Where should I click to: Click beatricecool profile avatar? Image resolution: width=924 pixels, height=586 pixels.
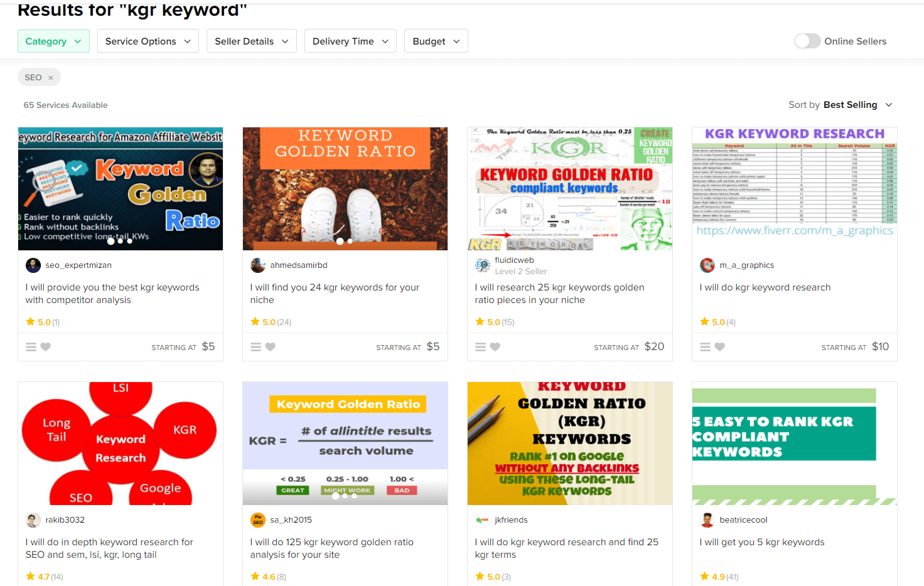click(x=707, y=520)
